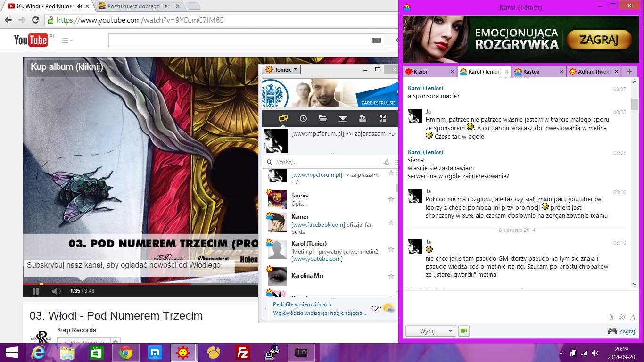This screenshot has height=362, width=644.
Task: Click the ZAGRAJ banner button
Action: [599, 40]
